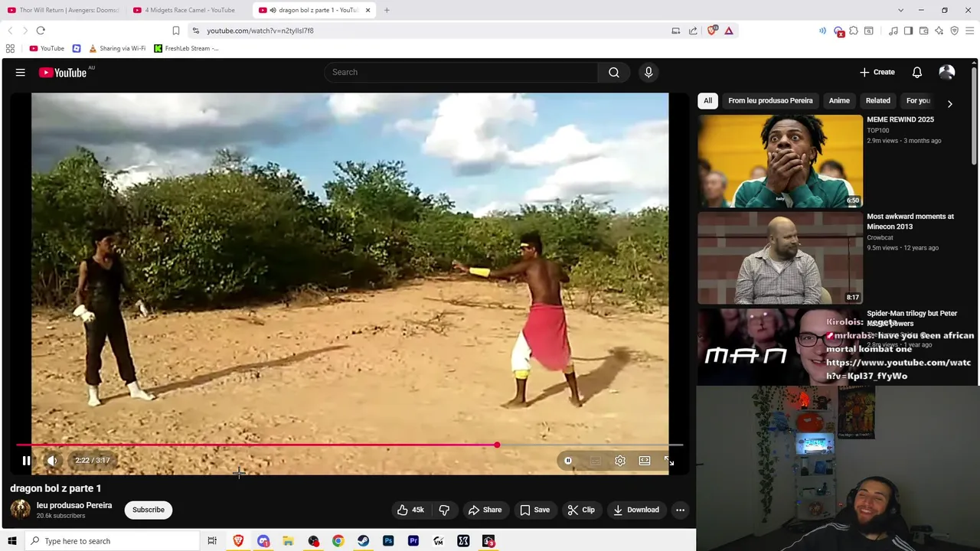The width and height of the screenshot is (980, 551).
Task: Enter fullscreen mode
Action: click(x=669, y=461)
